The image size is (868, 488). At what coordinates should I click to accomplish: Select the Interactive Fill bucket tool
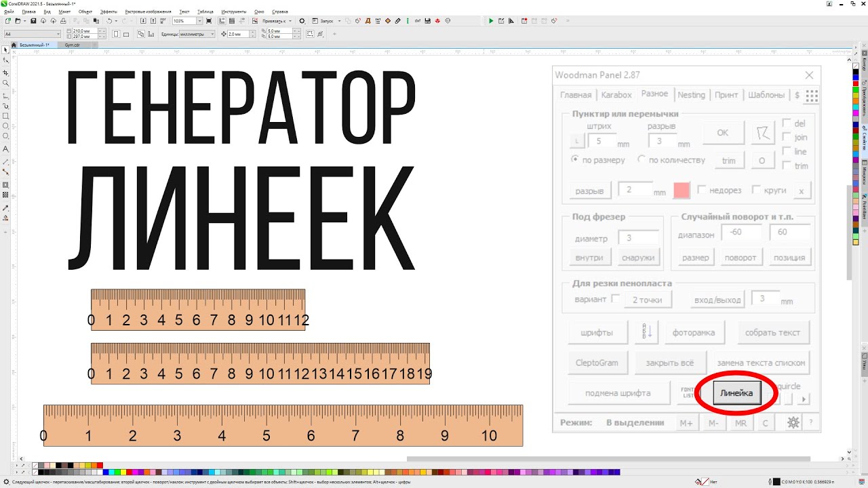point(5,218)
